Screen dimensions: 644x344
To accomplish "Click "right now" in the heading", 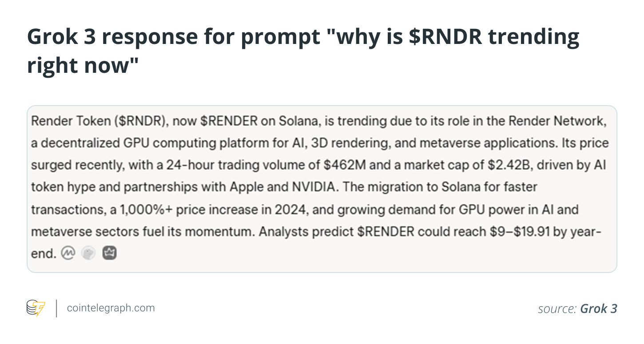I will click(83, 66).
